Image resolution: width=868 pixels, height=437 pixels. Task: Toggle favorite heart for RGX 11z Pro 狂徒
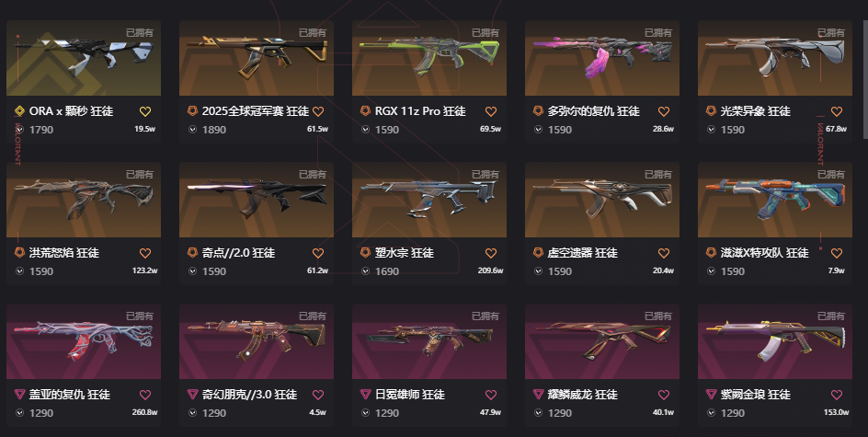point(491,111)
